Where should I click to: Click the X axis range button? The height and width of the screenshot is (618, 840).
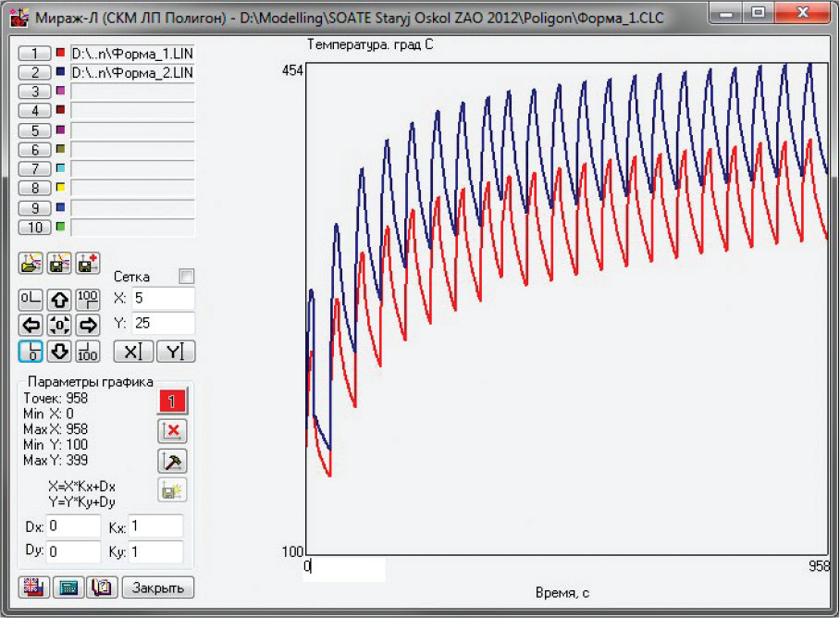point(132,352)
